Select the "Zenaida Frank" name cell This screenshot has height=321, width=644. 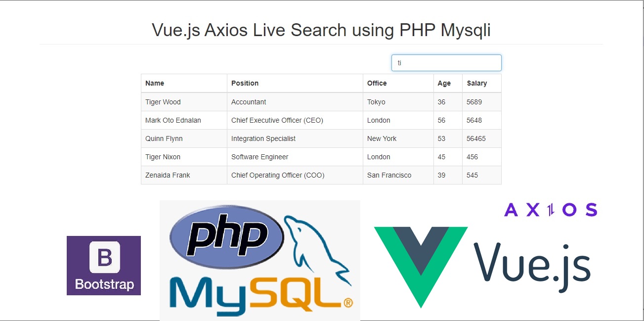(184, 175)
